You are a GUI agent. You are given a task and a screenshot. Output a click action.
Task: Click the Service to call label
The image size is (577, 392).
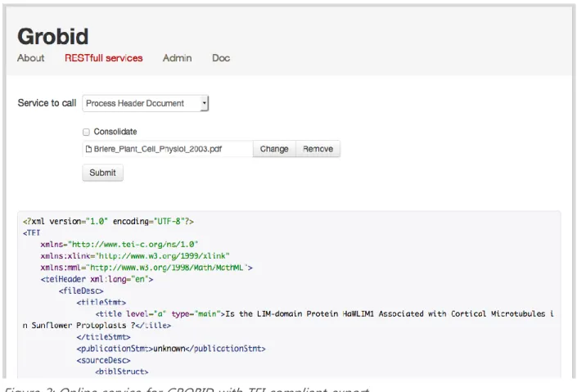pos(47,103)
